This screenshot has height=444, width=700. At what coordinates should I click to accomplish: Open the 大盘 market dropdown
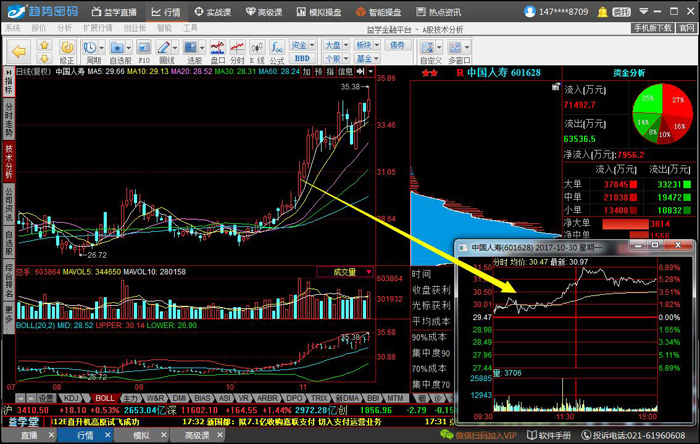pyautogui.click(x=335, y=45)
